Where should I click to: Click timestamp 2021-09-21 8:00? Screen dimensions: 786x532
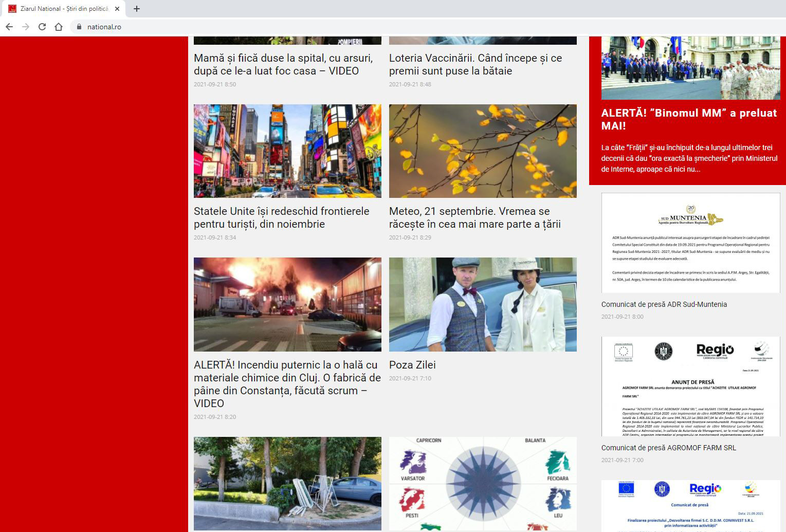click(623, 317)
